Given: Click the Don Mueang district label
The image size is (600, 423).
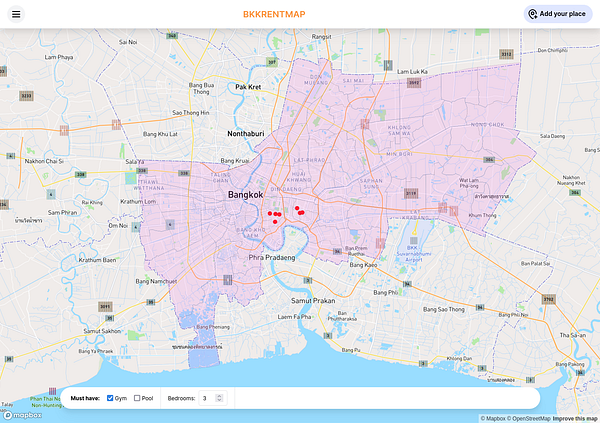Looking at the screenshot, I should [x=316, y=80].
